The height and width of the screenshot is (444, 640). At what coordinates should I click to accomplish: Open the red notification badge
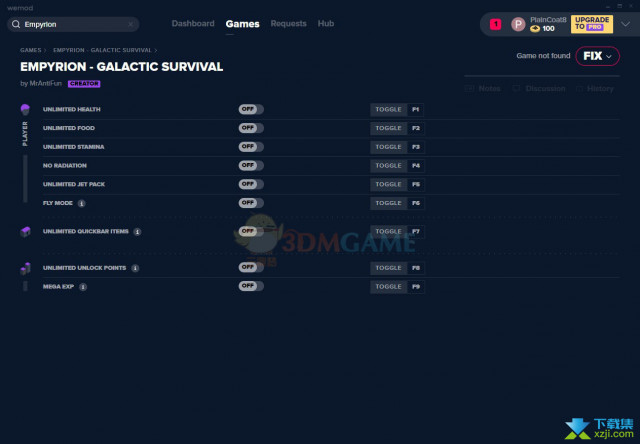tap(496, 24)
